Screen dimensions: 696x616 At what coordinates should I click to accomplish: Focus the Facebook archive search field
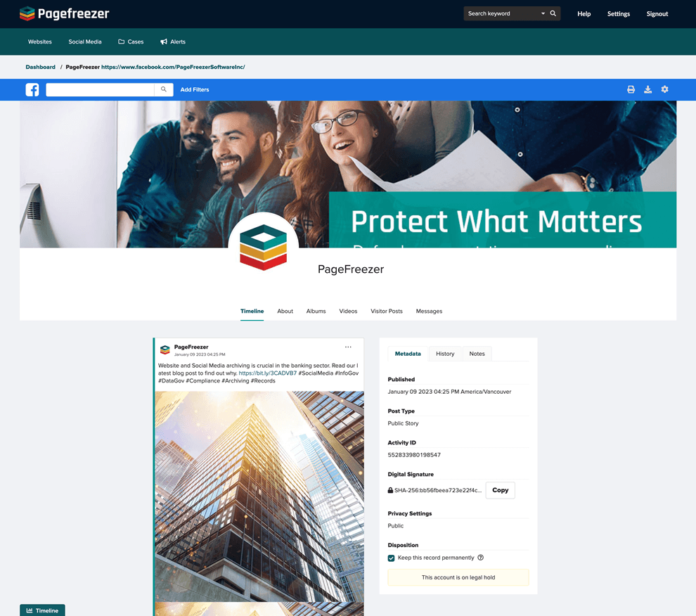101,90
